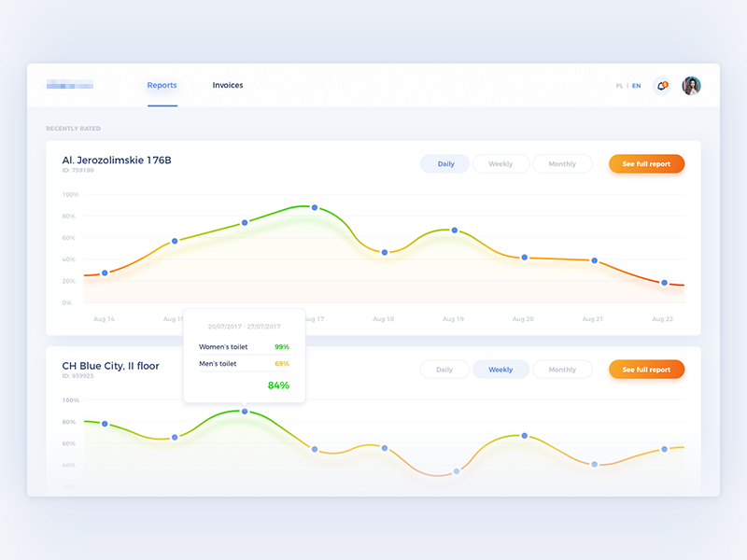Switch CH Blue City chart to Daily
747x560 pixels.
click(444, 369)
